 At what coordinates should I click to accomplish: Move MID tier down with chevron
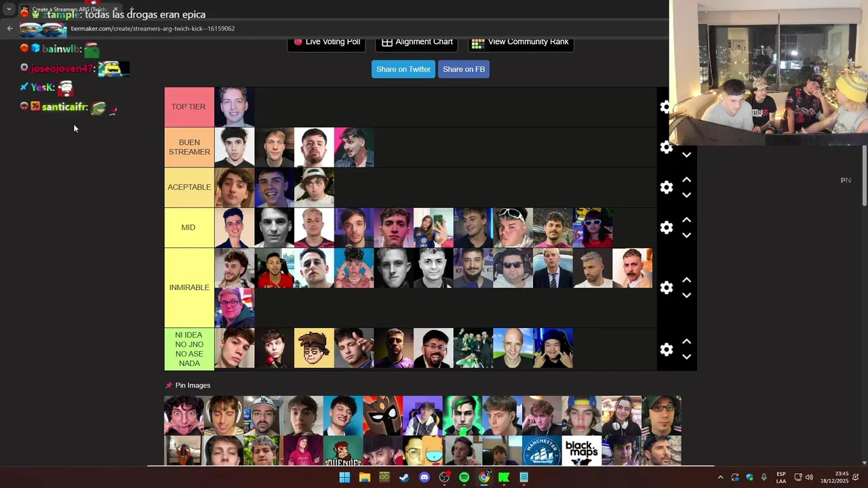coord(686,235)
